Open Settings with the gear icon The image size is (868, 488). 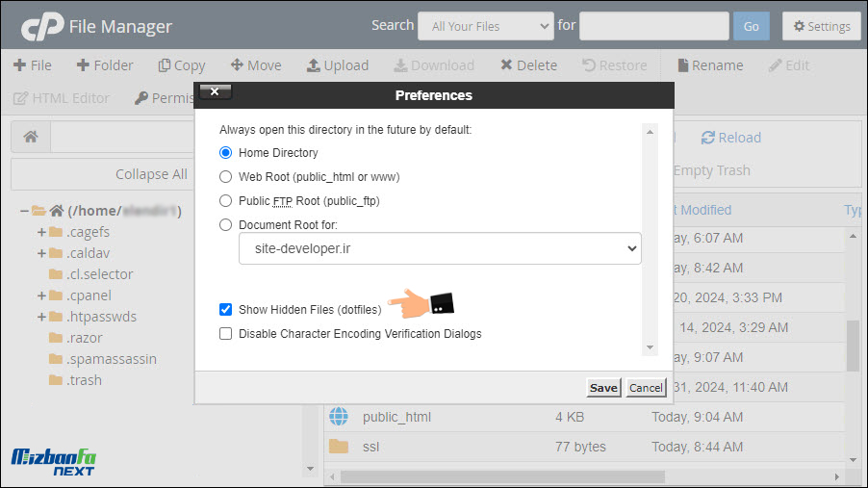822,26
